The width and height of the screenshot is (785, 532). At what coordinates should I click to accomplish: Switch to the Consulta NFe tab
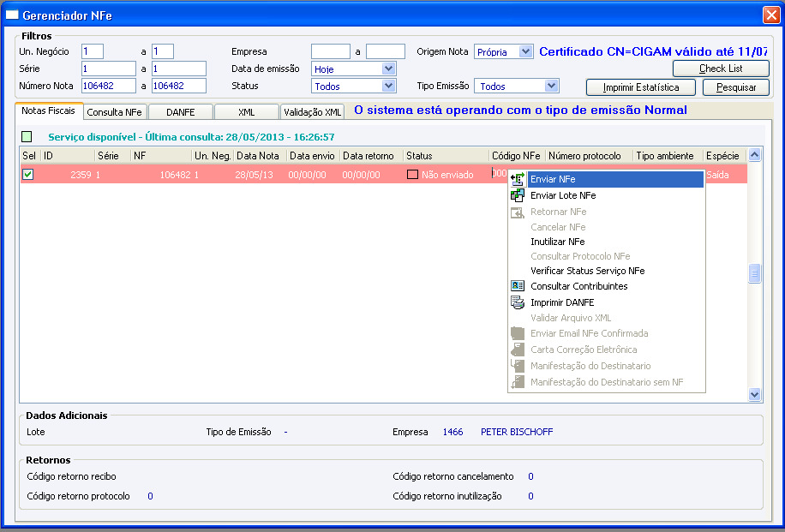tap(115, 112)
